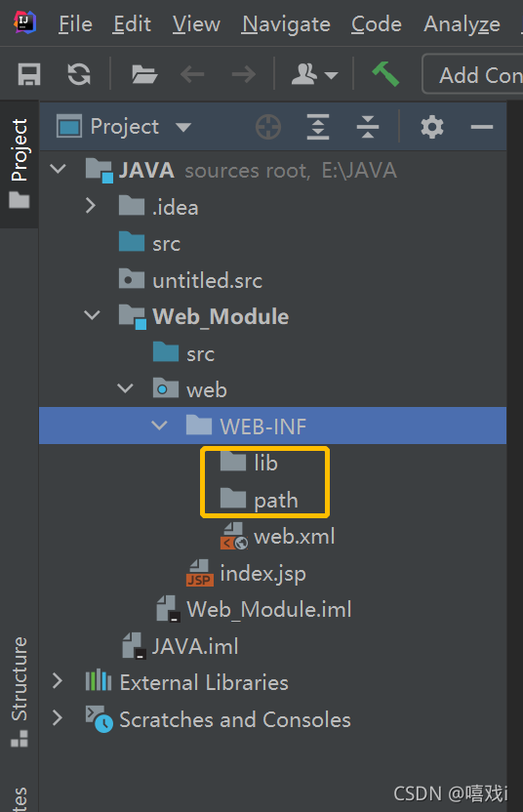Click the Save All toolbar icon
This screenshot has height=812, width=523.
(x=29, y=74)
